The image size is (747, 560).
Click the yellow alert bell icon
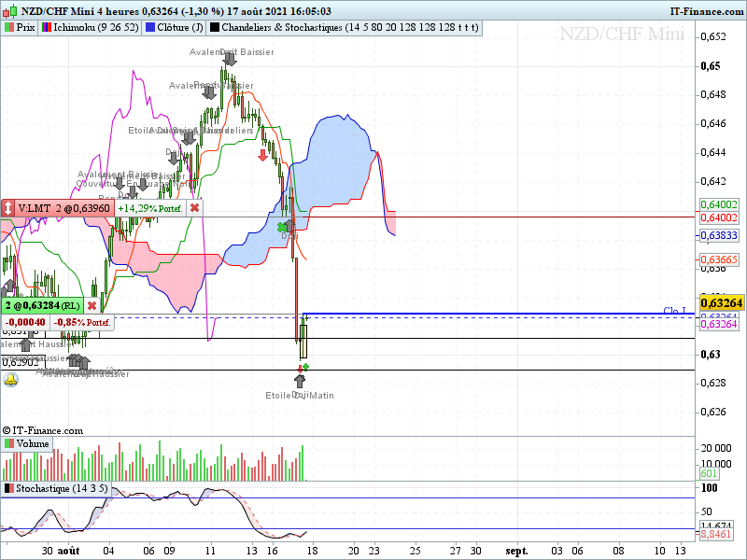pyautogui.click(x=10, y=379)
